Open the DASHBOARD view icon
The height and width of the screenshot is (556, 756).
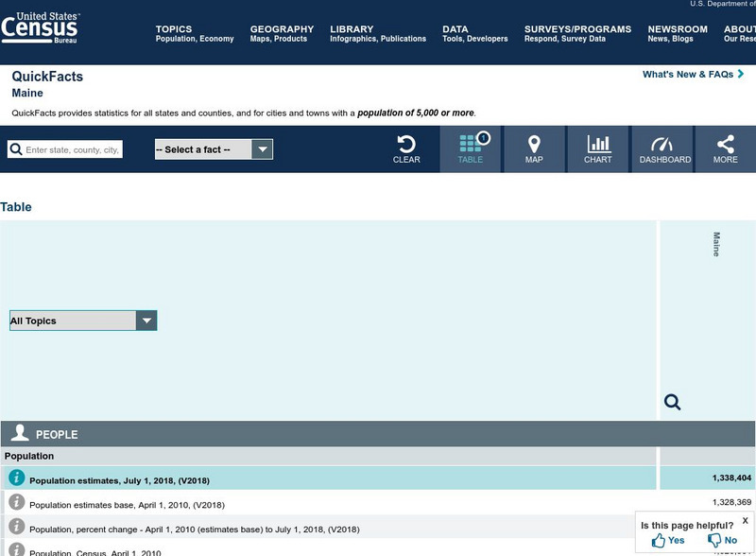coord(663,148)
